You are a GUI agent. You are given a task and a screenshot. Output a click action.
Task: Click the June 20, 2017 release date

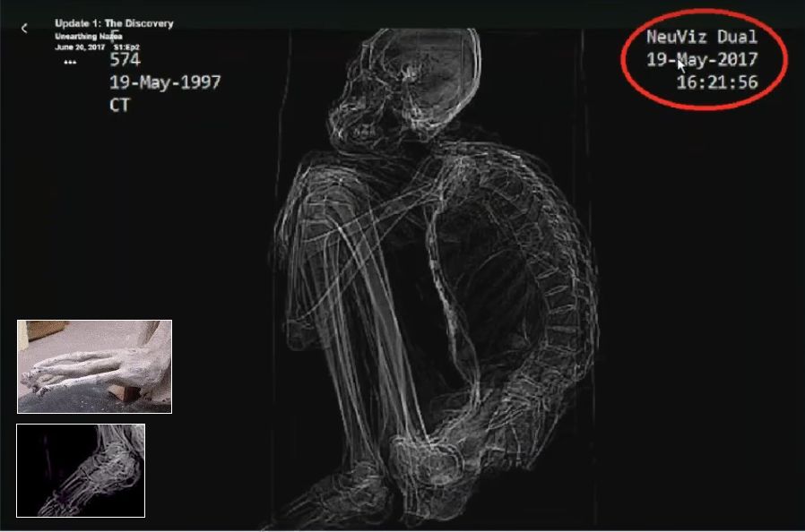tap(80, 47)
